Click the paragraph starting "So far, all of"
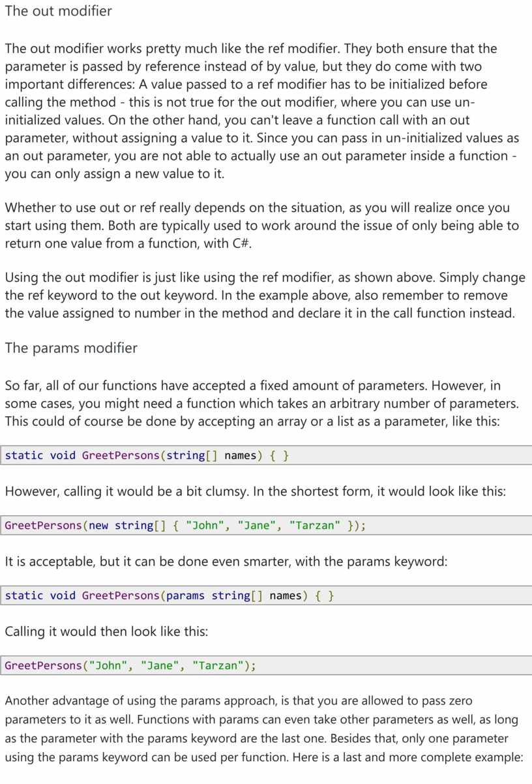Screen dimensions: 532x784 point(261,402)
